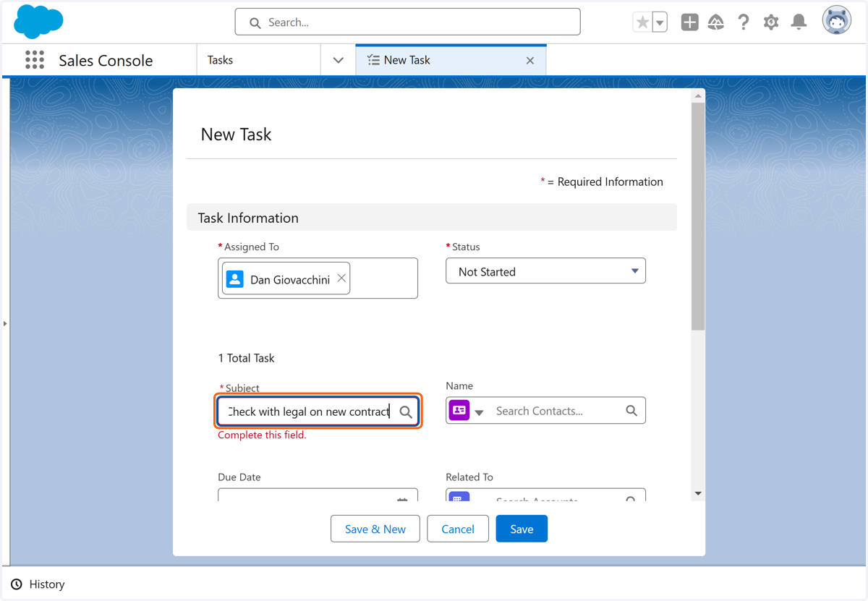View notifications bell icon
Screen dimensions: 868x601
pos(799,22)
